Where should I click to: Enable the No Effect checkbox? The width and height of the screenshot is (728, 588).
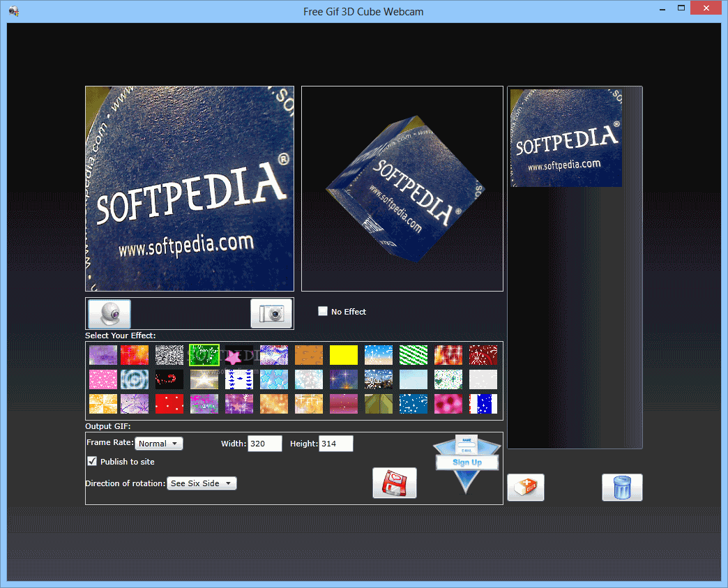pyautogui.click(x=323, y=311)
